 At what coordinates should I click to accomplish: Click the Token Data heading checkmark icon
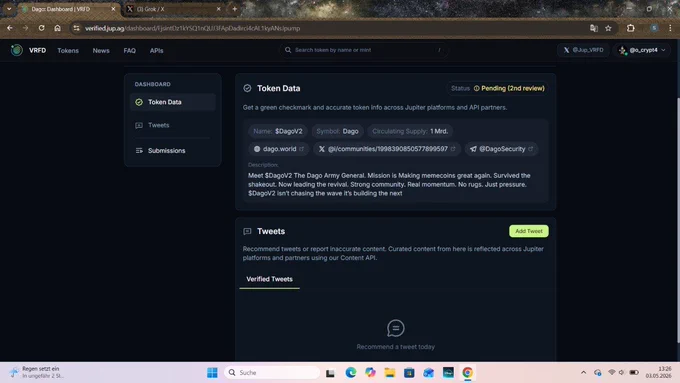point(247,88)
